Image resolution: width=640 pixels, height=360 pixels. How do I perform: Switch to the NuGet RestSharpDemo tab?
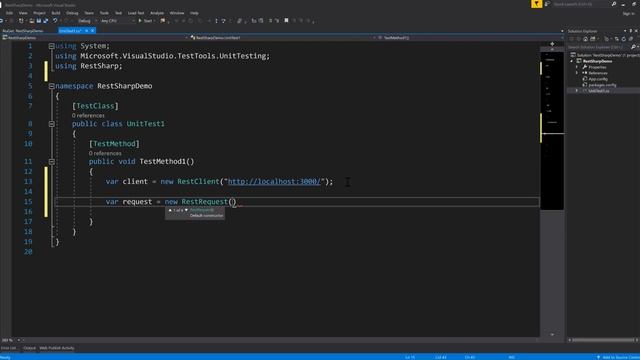click(x=23, y=31)
